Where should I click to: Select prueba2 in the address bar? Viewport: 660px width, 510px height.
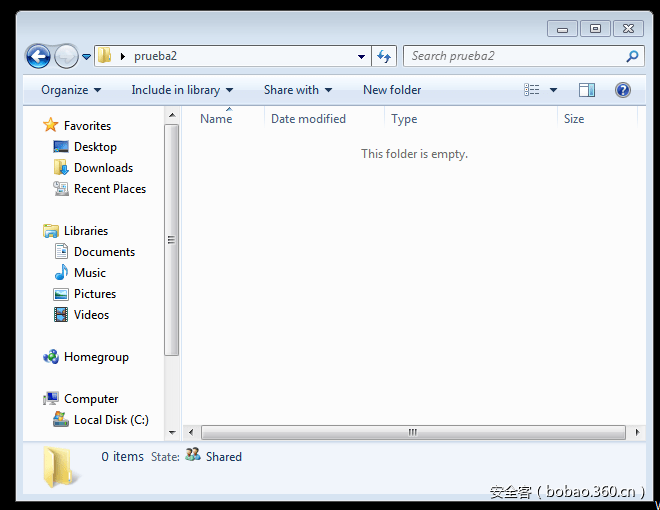[155, 56]
